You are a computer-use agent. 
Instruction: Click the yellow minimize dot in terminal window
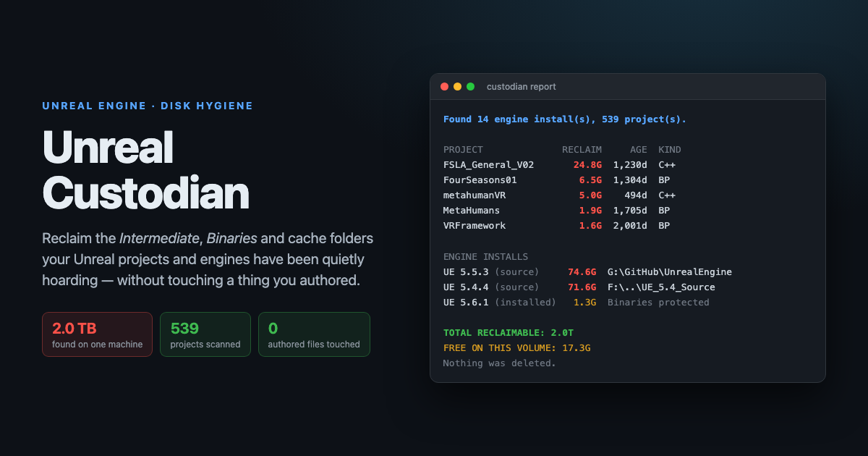(457, 87)
